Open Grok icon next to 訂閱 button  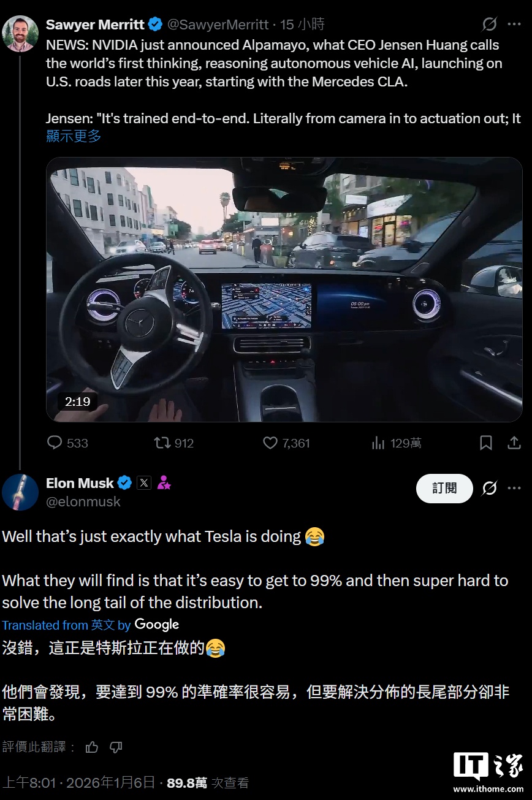pyautogui.click(x=489, y=488)
